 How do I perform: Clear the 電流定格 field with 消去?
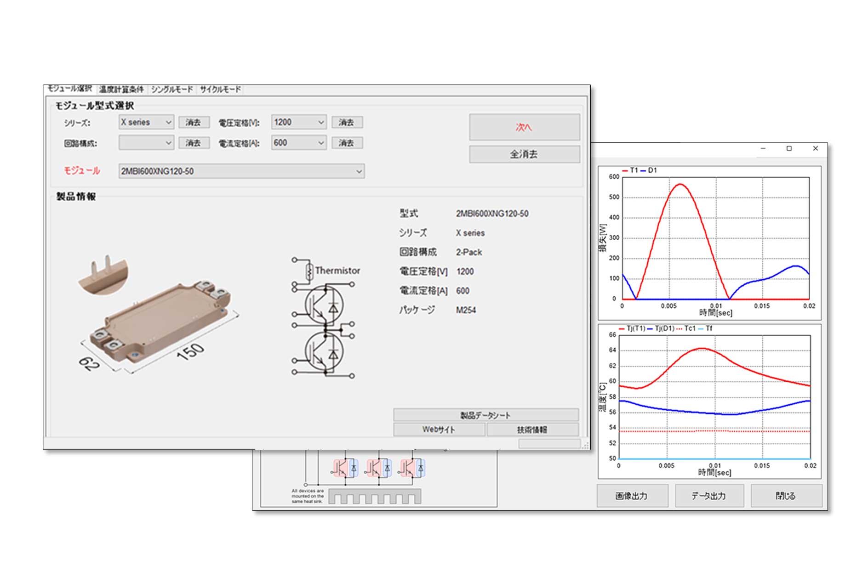(347, 143)
